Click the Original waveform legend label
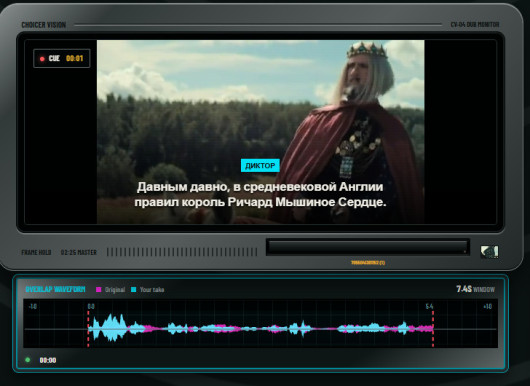The height and width of the screenshot is (386, 530). pyautogui.click(x=115, y=290)
